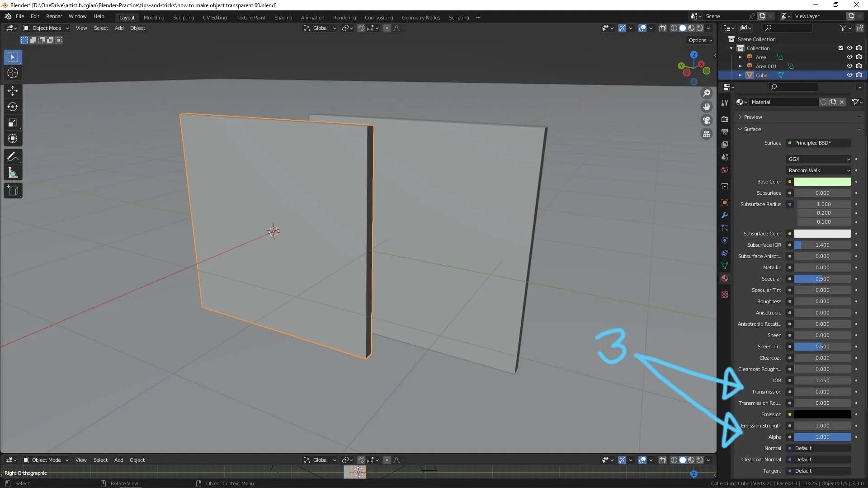The width and height of the screenshot is (868, 488).
Task: Switch to the Render properties tab
Action: [725, 119]
